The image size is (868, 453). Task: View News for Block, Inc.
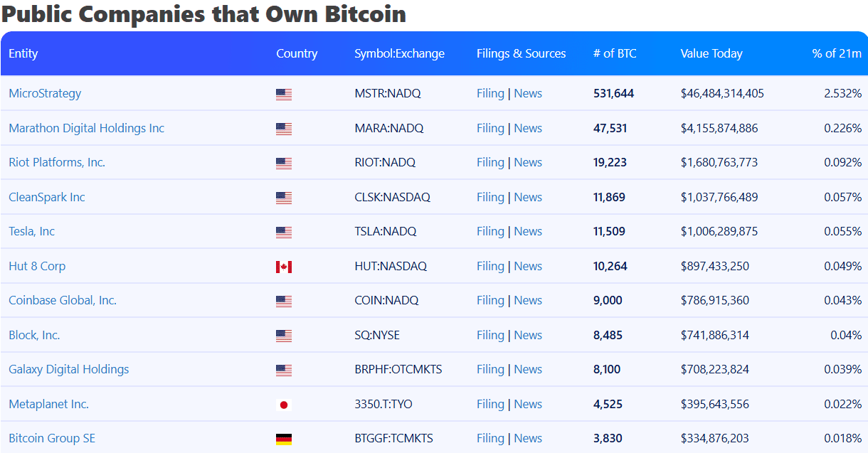point(528,334)
